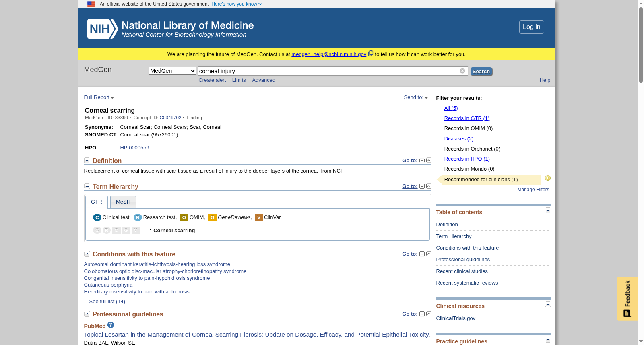
Task: Click the NIH logo
Action: point(103,29)
